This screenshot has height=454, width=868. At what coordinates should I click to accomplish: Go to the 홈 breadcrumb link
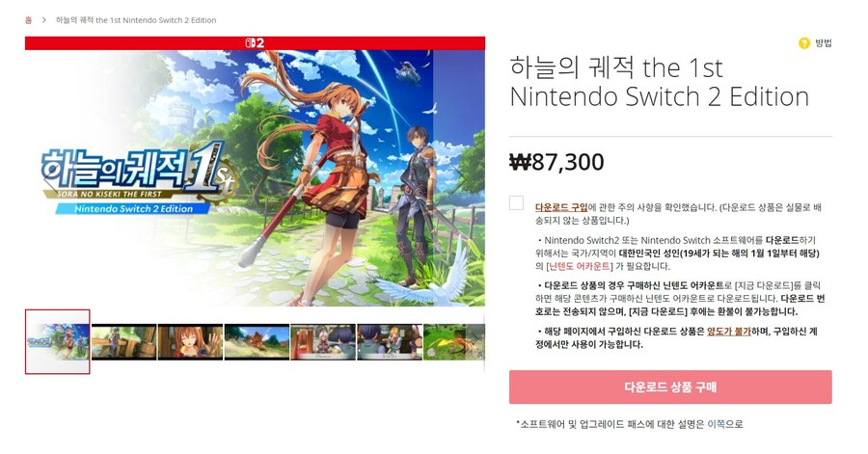(28, 20)
